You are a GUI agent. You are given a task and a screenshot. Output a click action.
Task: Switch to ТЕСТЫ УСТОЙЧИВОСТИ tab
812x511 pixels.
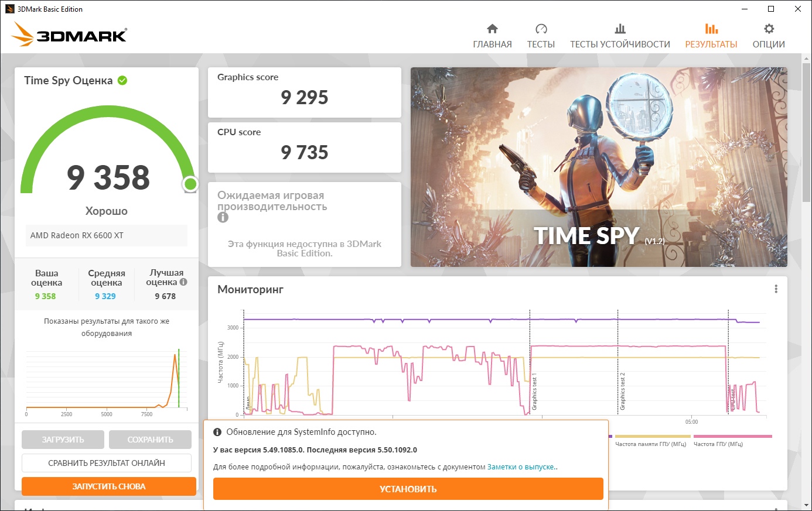[x=620, y=36]
